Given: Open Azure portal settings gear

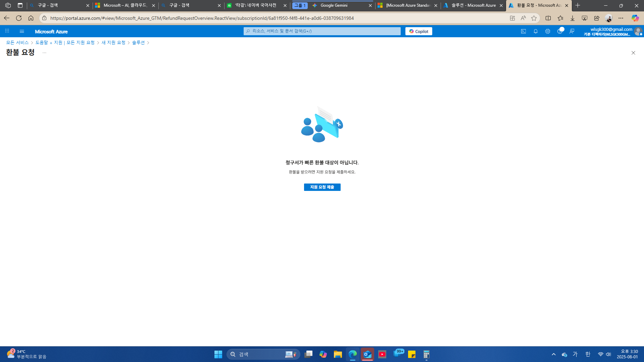Looking at the screenshot, I should pyautogui.click(x=548, y=31).
